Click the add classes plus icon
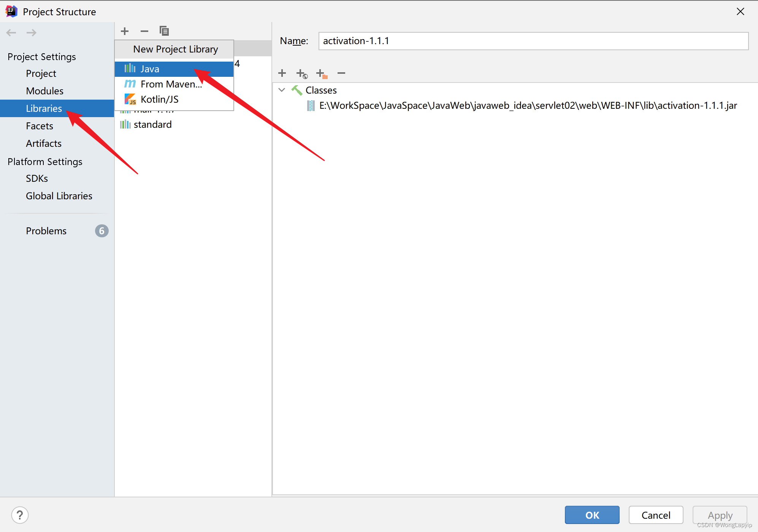758x532 pixels. tap(282, 73)
